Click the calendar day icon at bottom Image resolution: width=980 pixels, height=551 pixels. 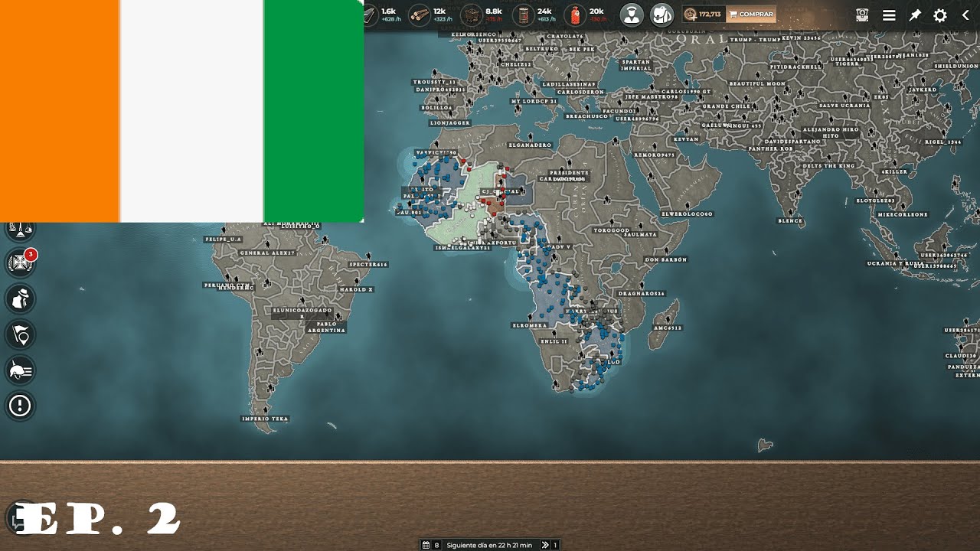point(426,545)
